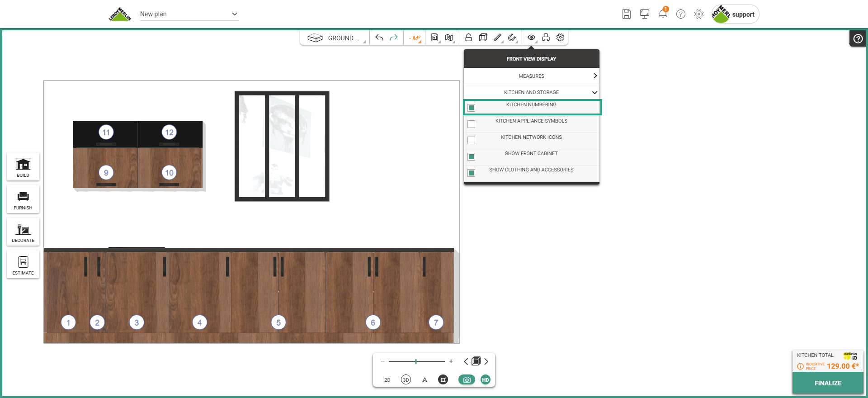Image resolution: width=868 pixels, height=398 pixels.
Task: Click the folded map icon
Action: [449, 38]
